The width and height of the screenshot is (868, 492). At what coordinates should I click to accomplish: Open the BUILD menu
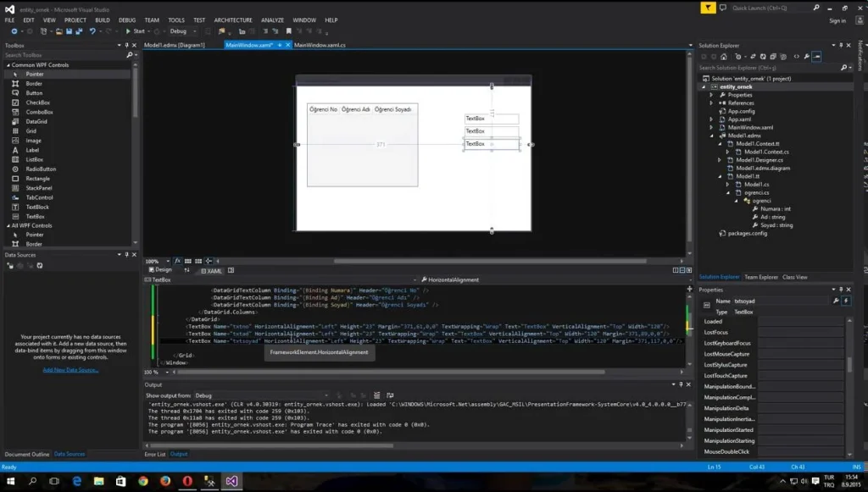[x=103, y=20]
